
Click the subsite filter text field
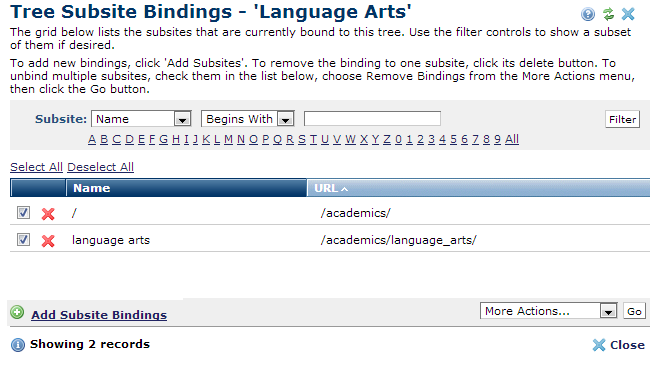(x=372, y=119)
